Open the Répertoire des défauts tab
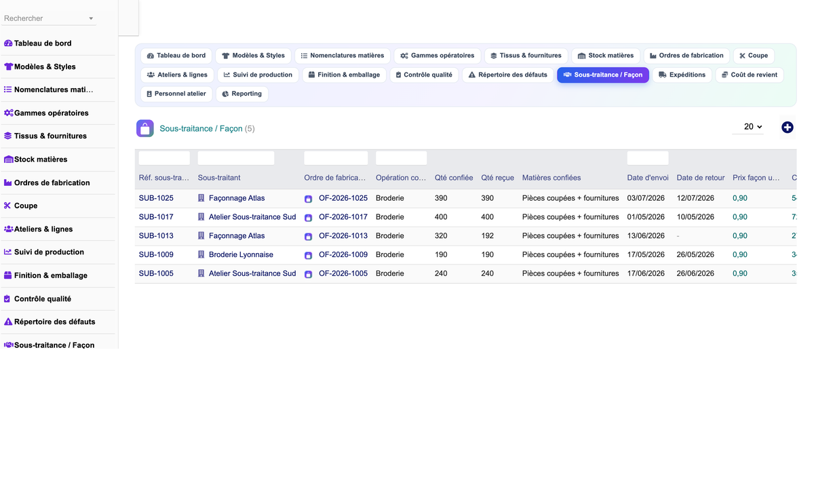This screenshot has width=814, height=504. coord(507,75)
